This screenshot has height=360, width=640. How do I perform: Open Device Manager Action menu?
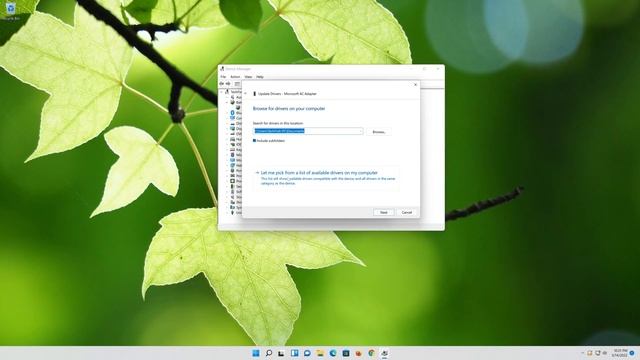pos(235,77)
